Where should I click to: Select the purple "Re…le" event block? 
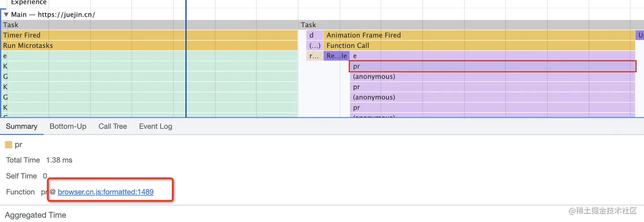(x=336, y=56)
